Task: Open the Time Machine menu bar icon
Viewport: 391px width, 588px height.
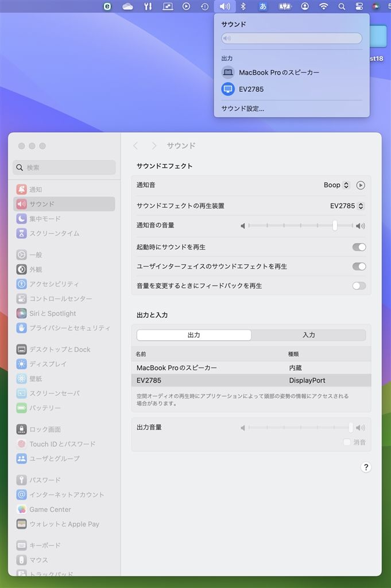Action: coord(204,6)
